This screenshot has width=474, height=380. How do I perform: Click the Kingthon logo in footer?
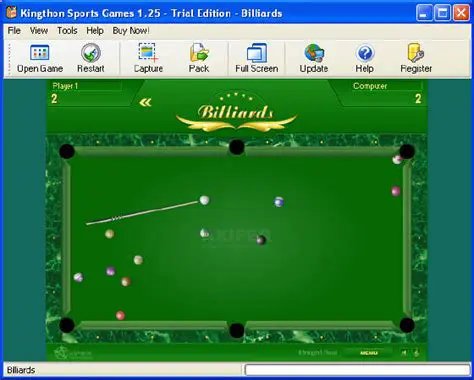click(x=73, y=353)
